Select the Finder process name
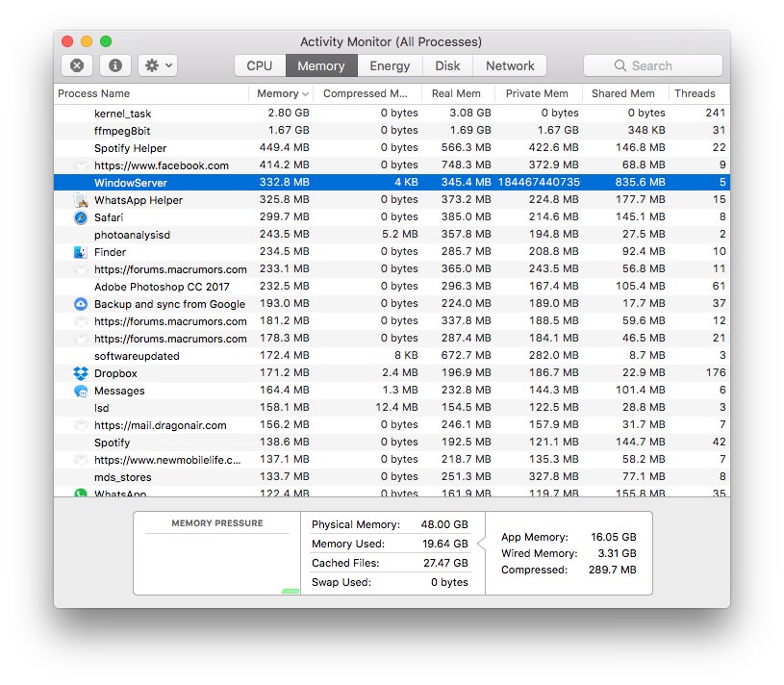This screenshot has height=685, width=784. pyautogui.click(x=110, y=252)
